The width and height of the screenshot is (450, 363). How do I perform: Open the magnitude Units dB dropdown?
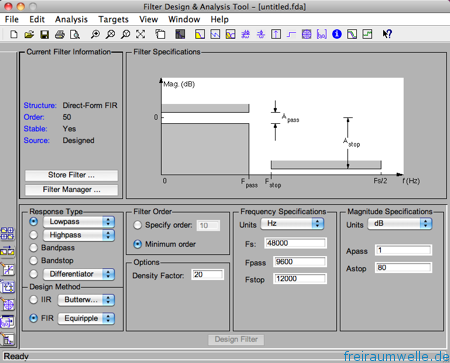400,224
